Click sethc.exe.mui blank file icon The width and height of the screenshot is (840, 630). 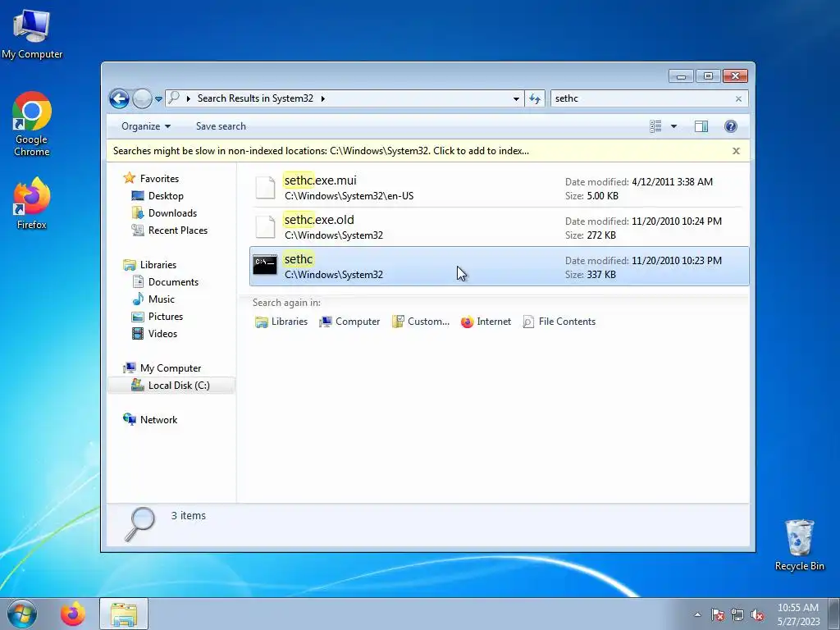265,188
